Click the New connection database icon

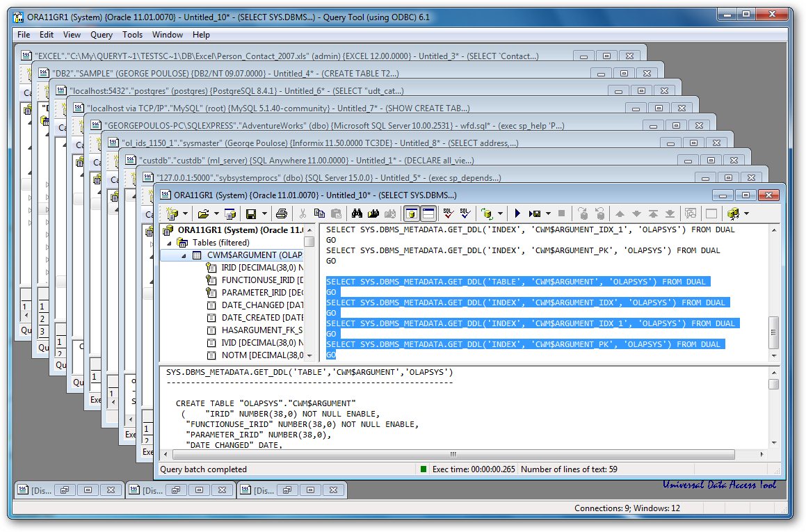click(x=172, y=213)
